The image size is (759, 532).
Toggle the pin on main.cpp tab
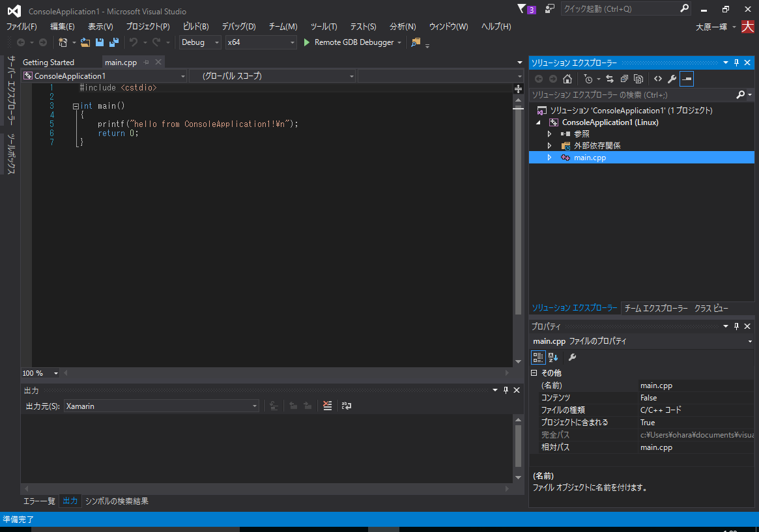[146, 63]
